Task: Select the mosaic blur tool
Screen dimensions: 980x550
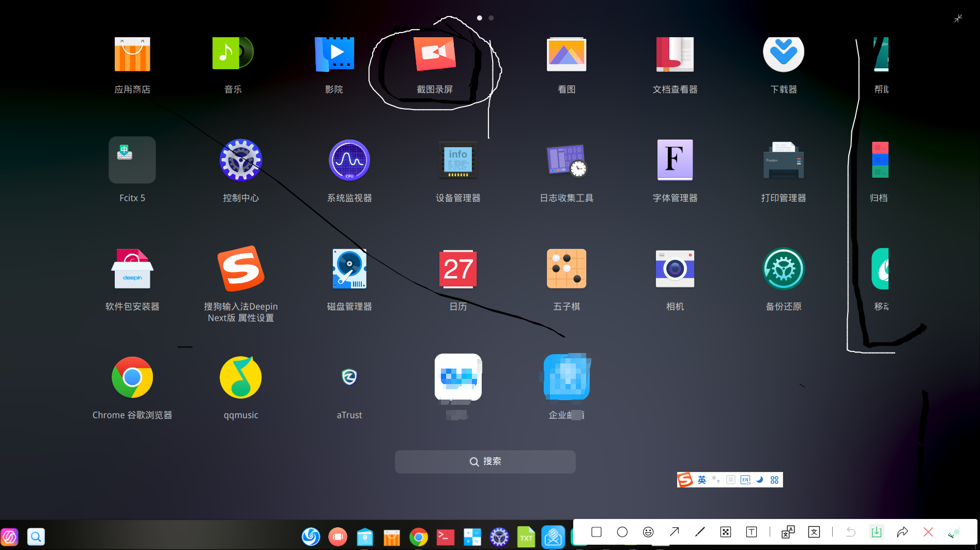Action: click(x=726, y=532)
